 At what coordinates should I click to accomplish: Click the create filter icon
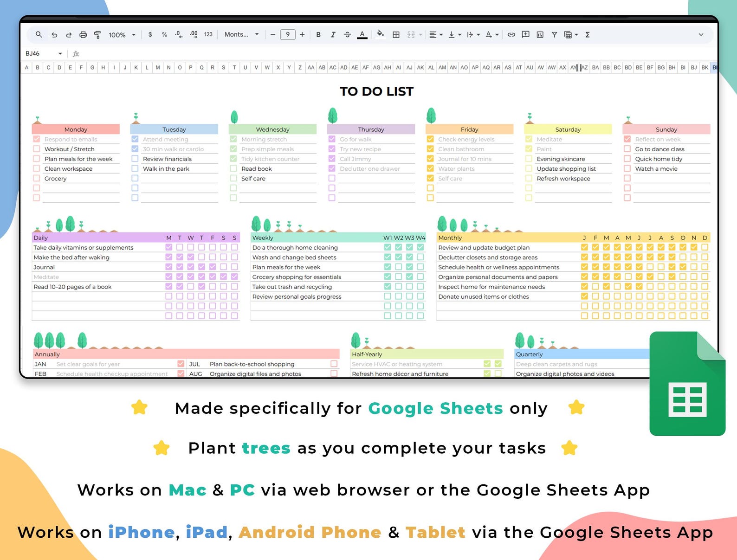(554, 35)
